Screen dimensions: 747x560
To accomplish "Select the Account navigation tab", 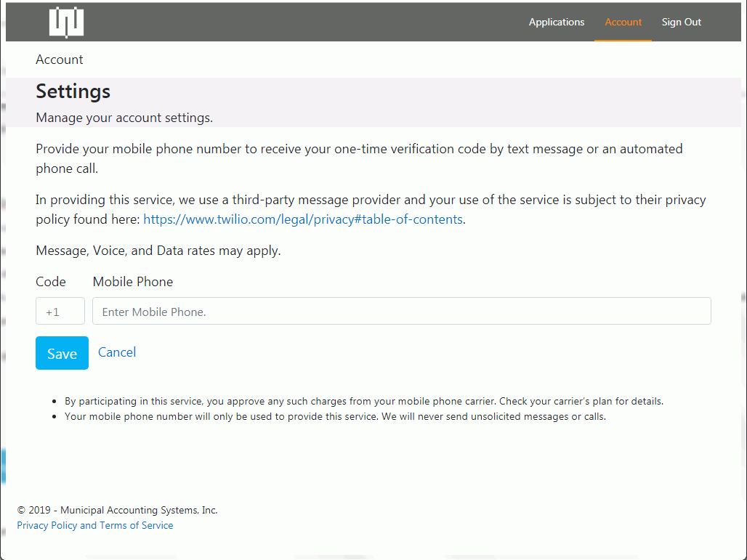I will pyautogui.click(x=623, y=22).
